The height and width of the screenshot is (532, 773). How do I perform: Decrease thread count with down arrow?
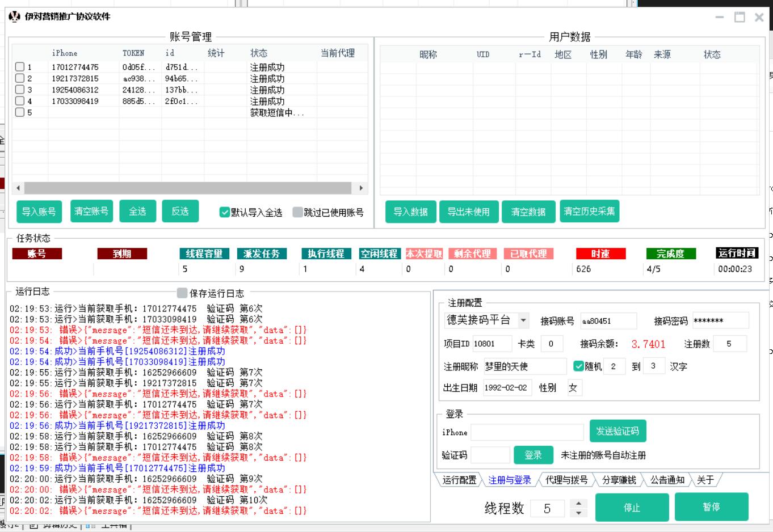click(x=578, y=513)
